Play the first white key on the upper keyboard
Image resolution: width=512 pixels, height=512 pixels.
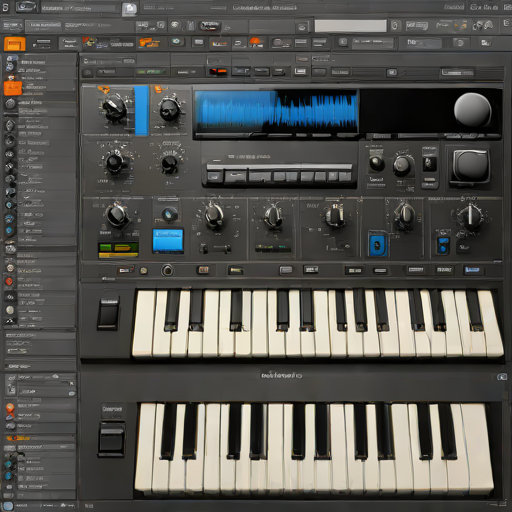144,323
